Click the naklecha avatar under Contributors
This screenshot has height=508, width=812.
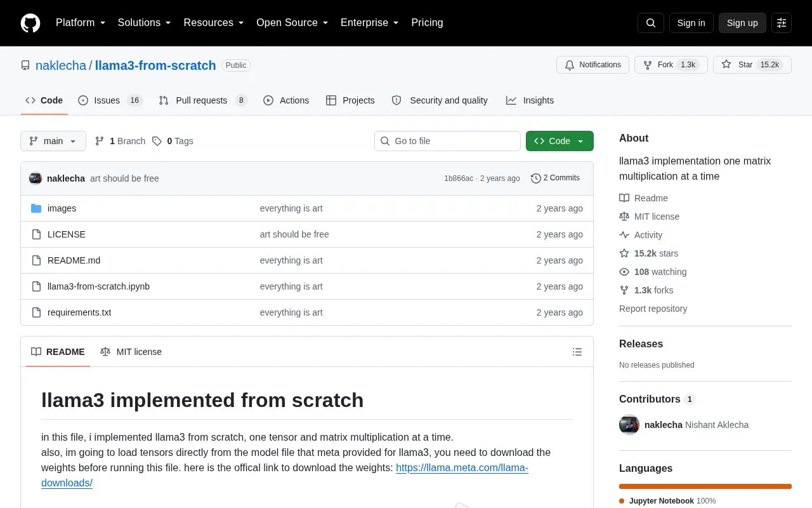point(629,425)
